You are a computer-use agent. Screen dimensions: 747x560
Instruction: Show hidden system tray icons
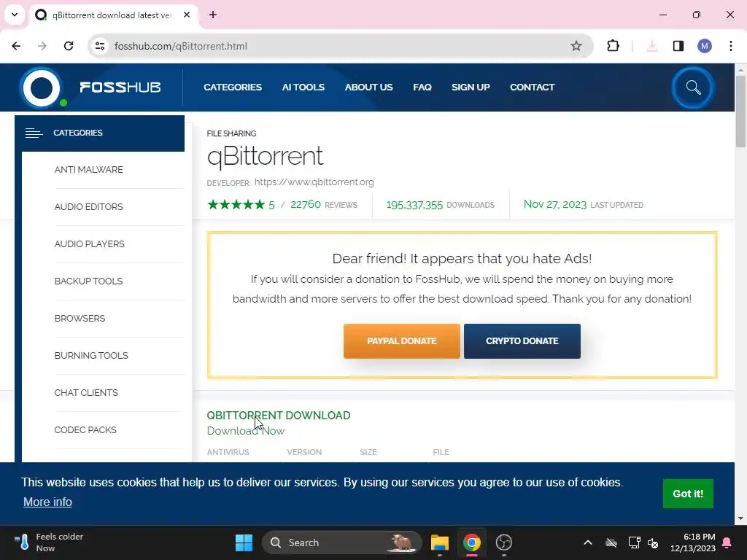(x=588, y=542)
